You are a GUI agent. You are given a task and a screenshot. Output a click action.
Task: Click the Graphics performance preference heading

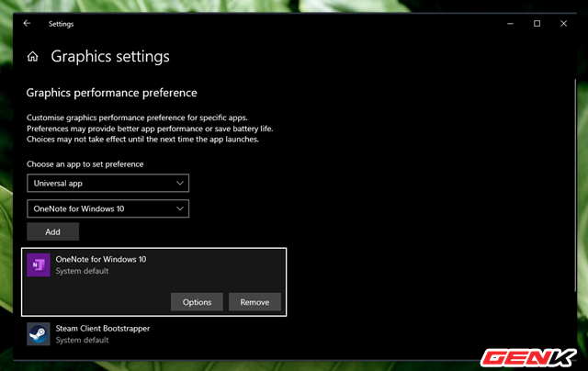click(111, 93)
